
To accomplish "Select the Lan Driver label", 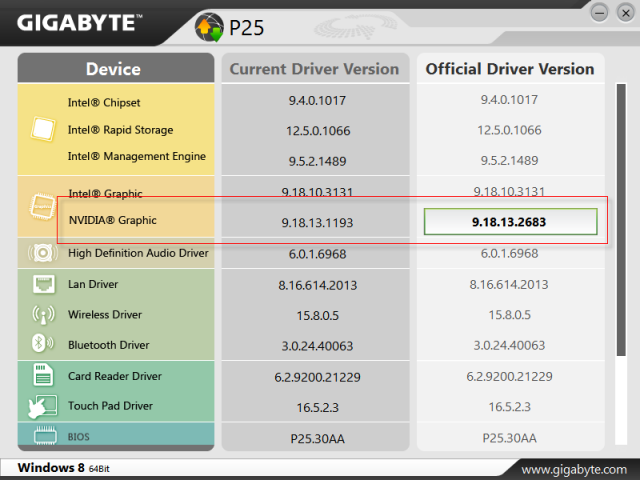I will (x=93, y=284).
